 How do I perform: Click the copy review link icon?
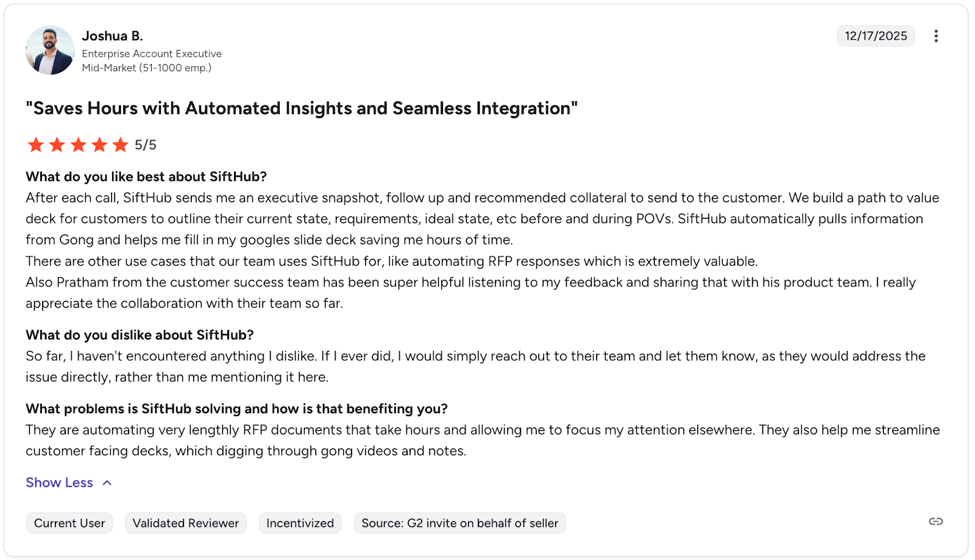(x=935, y=522)
